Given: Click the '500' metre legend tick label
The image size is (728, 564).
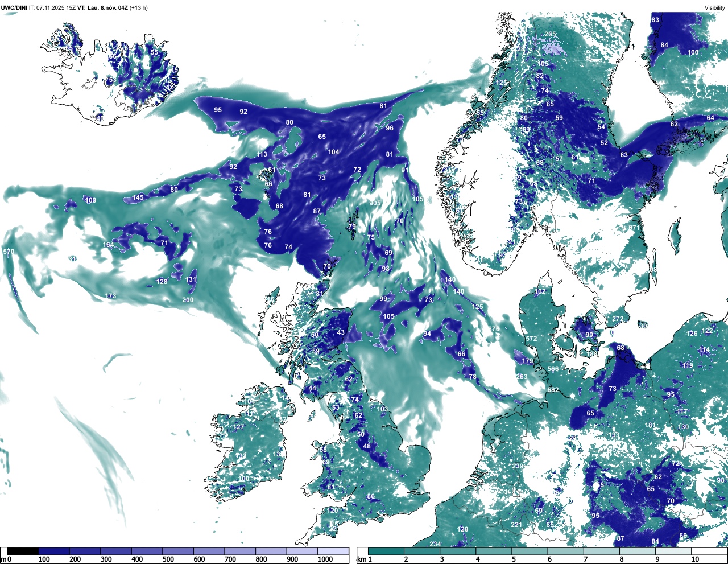Looking at the screenshot, I should tap(168, 559).
